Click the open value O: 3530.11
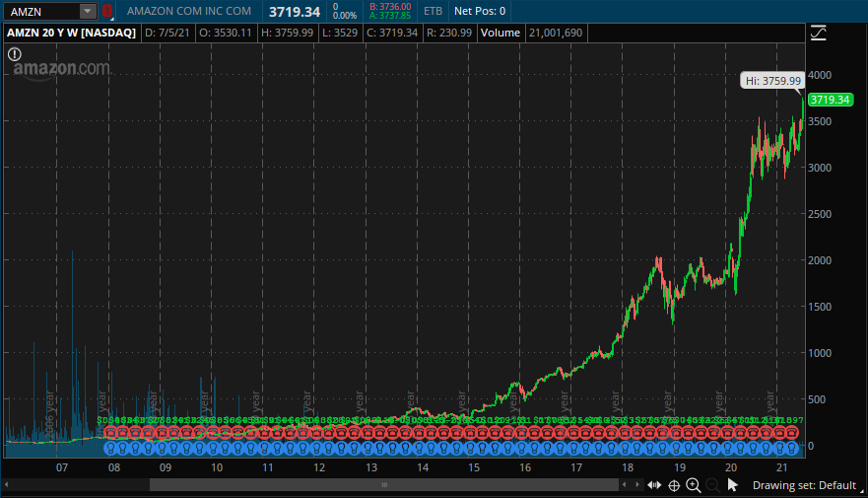The height and width of the screenshot is (498, 868). (x=226, y=33)
